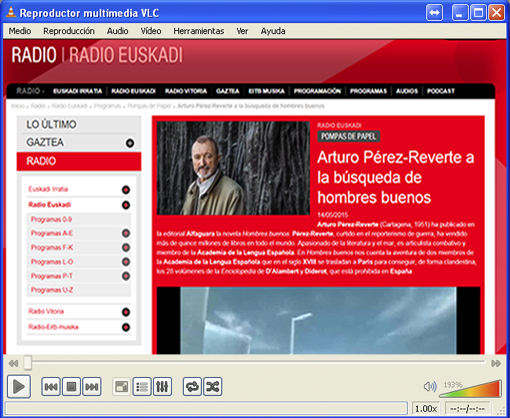
Task: Expand Programas A-E arrow circle
Action: click(x=126, y=233)
